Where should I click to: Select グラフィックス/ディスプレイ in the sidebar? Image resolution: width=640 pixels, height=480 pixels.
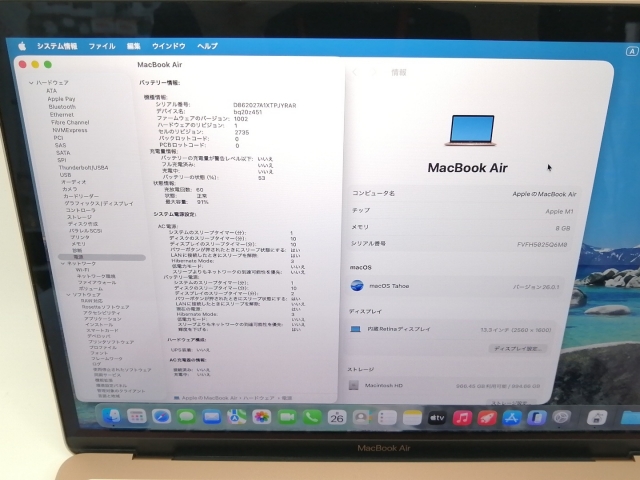pos(99,203)
